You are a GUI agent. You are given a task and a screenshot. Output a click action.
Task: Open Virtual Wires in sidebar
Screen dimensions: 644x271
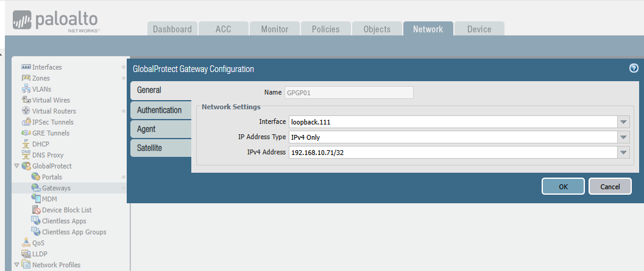pyautogui.click(x=51, y=100)
